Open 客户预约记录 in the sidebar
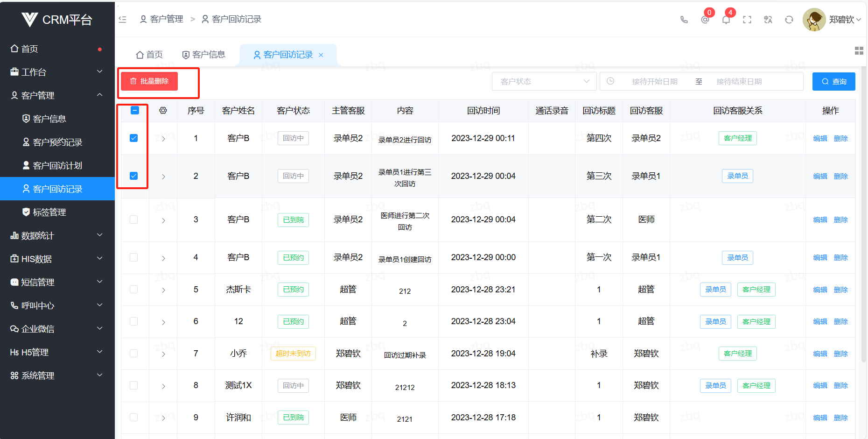Viewport: 868px width, 439px height. click(57, 142)
